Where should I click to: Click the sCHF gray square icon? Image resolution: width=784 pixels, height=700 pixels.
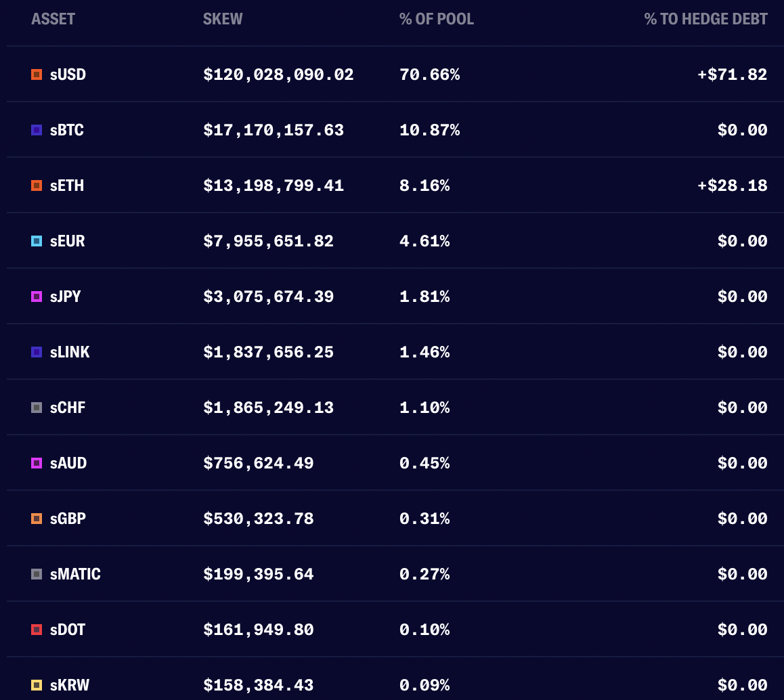pyautogui.click(x=37, y=408)
